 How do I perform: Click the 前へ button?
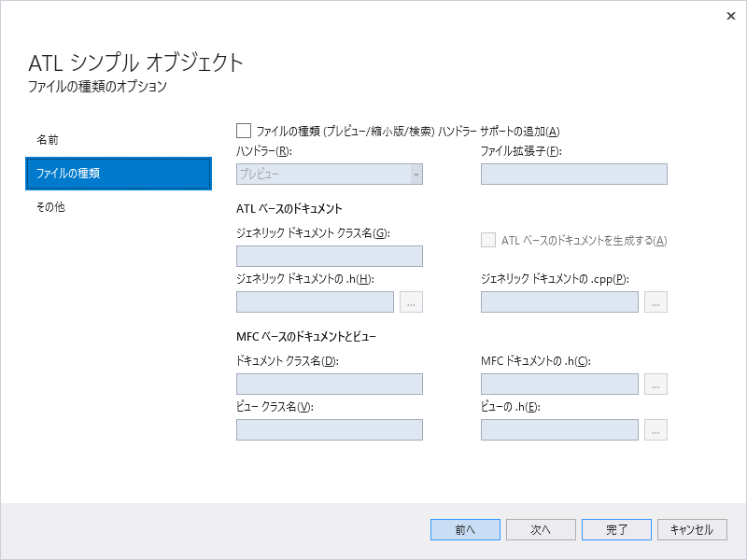[465, 529]
